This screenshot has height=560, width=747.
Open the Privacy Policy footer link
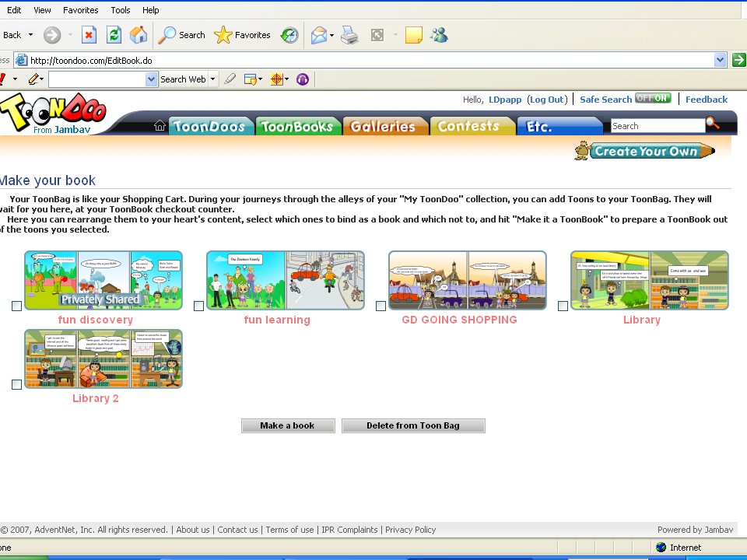(x=410, y=530)
